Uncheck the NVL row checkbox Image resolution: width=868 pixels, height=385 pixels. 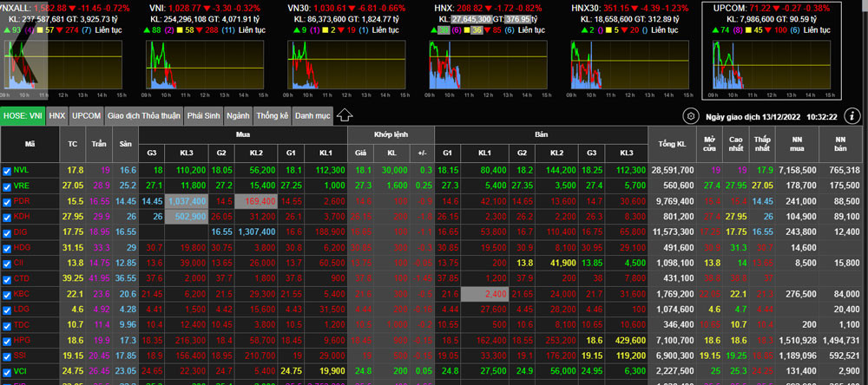click(7, 171)
